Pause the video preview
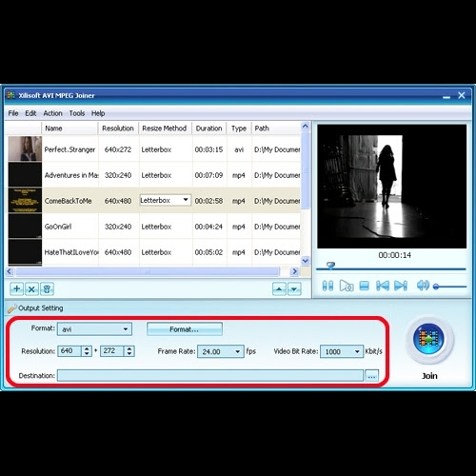This screenshot has height=476, width=476. coord(327,286)
